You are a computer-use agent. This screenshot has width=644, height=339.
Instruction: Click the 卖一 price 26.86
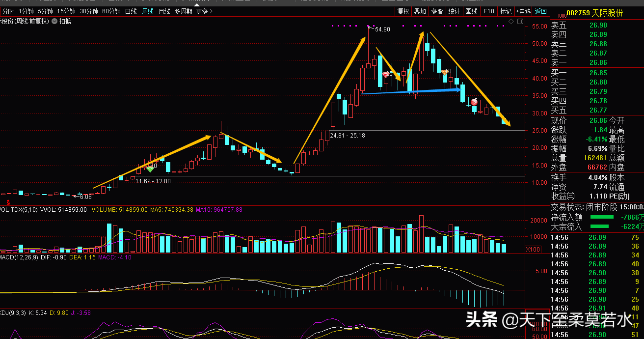[x=598, y=63]
